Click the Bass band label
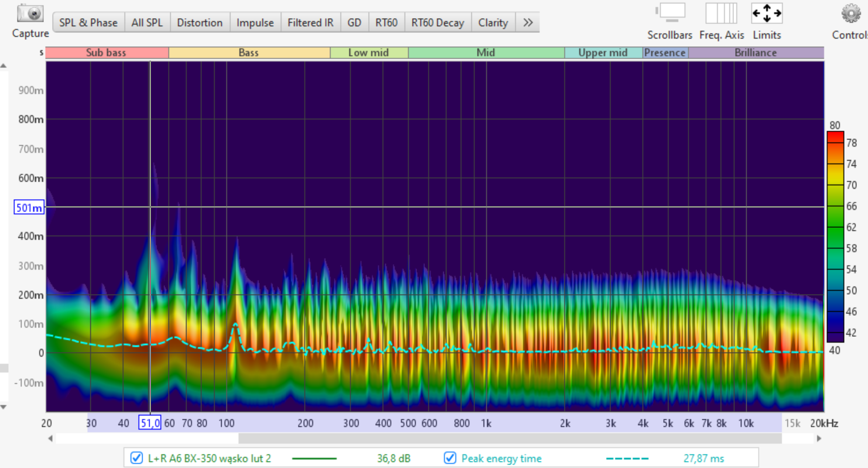 tap(249, 53)
